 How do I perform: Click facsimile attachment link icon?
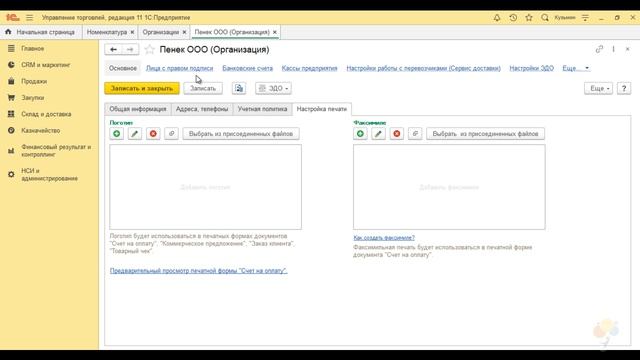coord(415,133)
